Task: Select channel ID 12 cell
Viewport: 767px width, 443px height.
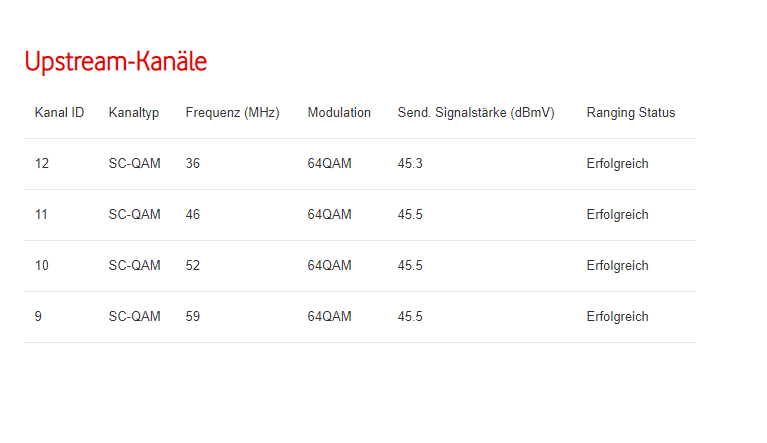Action: [41, 164]
